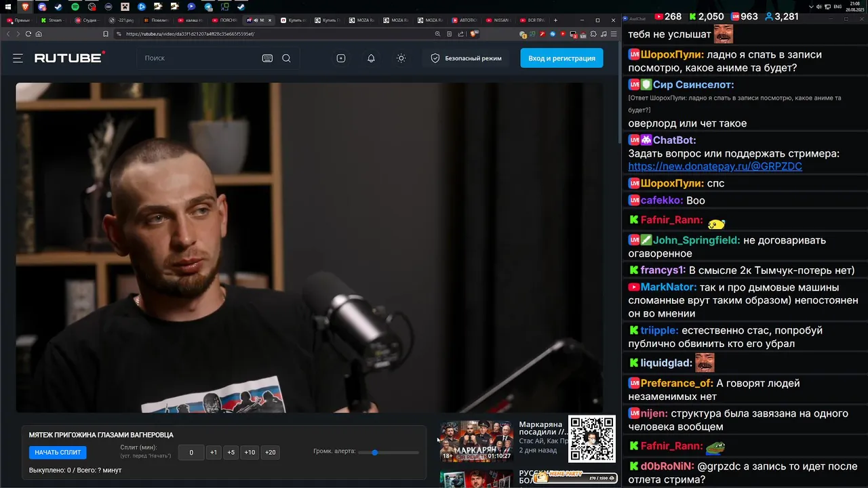Switch to the АВТОПОТ browser tab
The width and height of the screenshot is (868, 488).
point(466,20)
